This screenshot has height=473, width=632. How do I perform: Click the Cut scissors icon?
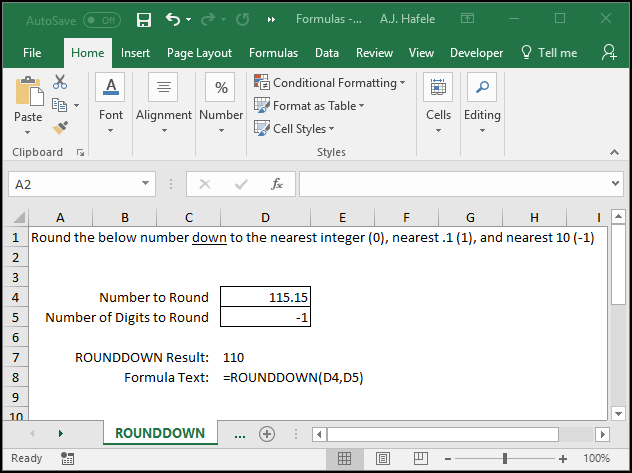(x=60, y=82)
